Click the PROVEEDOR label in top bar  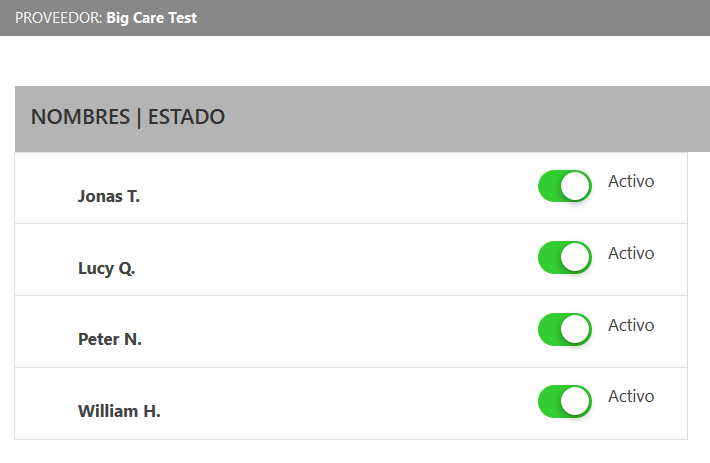tap(59, 18)
